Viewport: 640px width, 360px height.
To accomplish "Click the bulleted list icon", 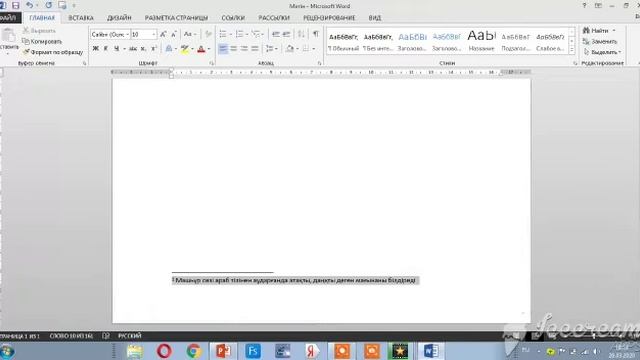I will (x=223, y=34).
